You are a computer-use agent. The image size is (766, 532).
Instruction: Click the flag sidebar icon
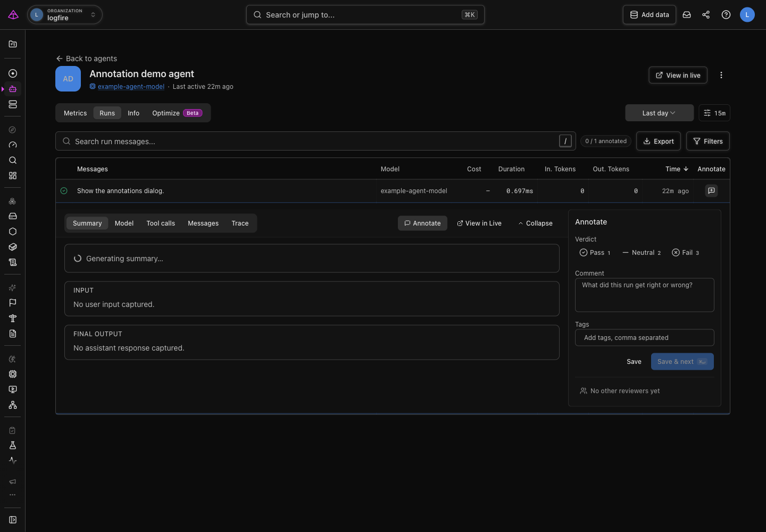point(13,303)
